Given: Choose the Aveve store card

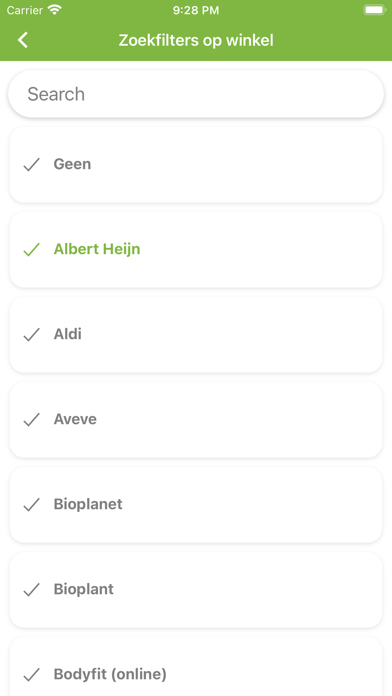Looking at the screenshot, I should 196,419.
